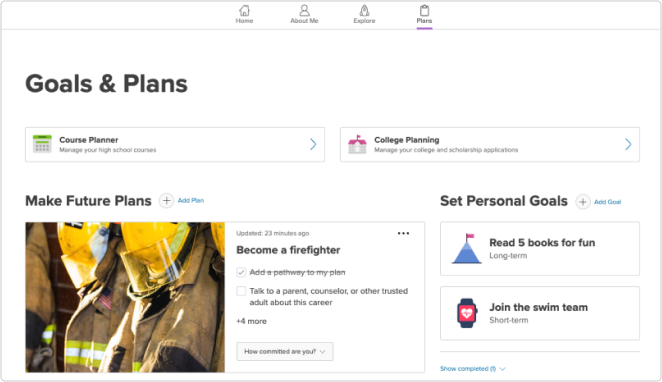This screenshot has height=382, width=662.
Task: Select the Explore rocket icon
Action: tap(364, 10)
